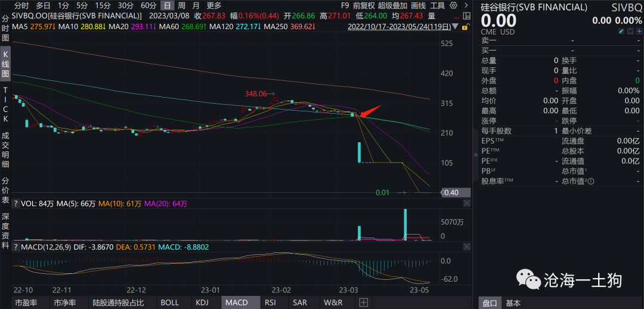This screenshot has width=644, height=309.
Task: Click the MA60 268.69 label
Action: [182, 27]
